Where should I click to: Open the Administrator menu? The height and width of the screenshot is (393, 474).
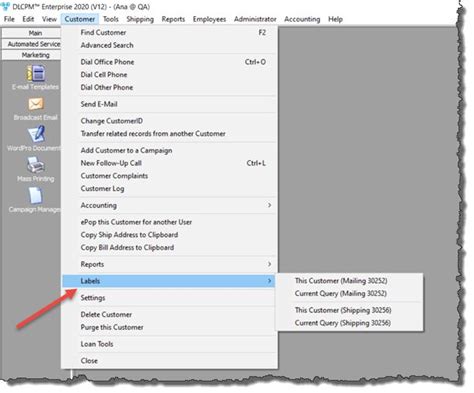tap(255, 19)
